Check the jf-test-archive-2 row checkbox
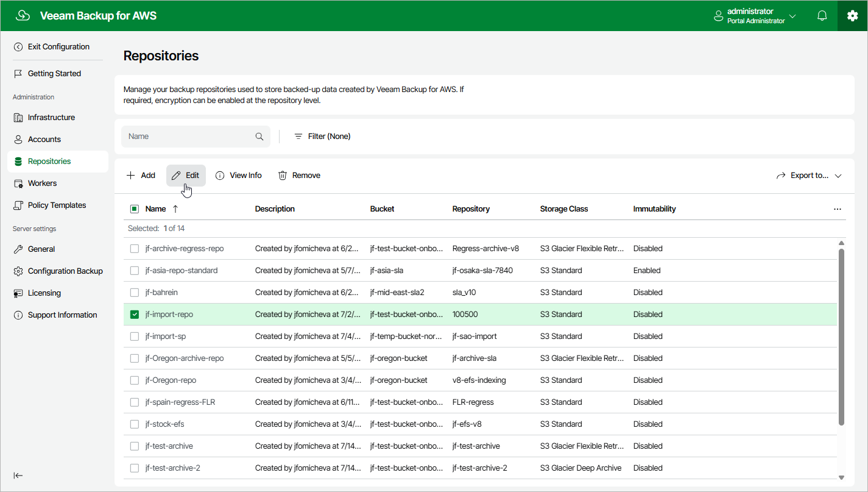The width and height of the screenshot is (868, 492). pyautogui.click(x=135, y=468)
